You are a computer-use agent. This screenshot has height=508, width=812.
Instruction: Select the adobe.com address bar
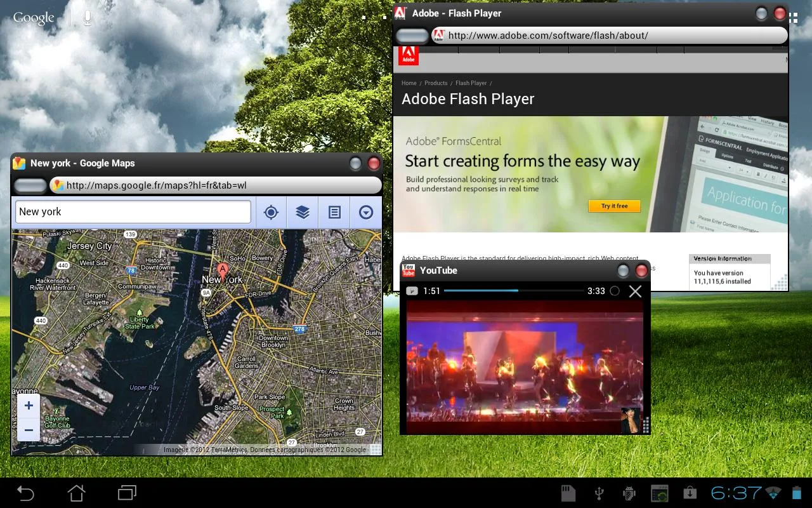tap(610, 36)
